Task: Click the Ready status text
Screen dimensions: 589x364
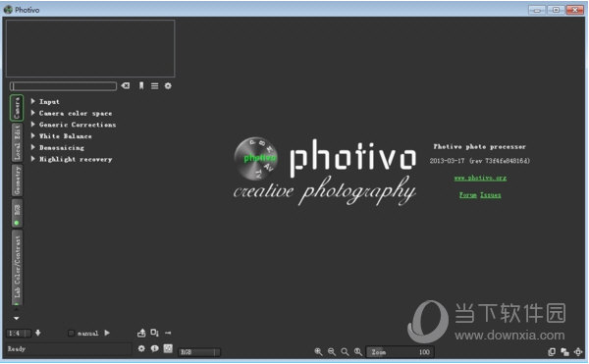Action: click(17, 349)
